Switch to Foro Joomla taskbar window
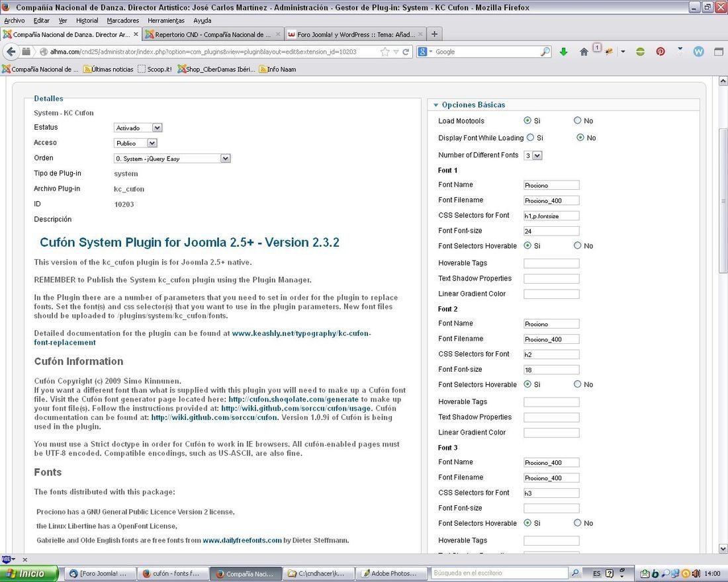728x582 pixels. pyautogui.click(x=100, y=573)
